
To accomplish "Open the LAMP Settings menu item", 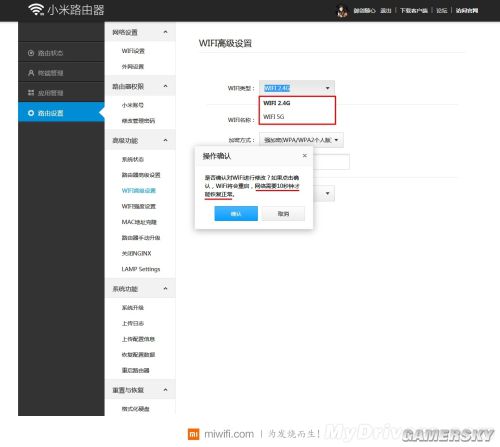I will 141,269.
